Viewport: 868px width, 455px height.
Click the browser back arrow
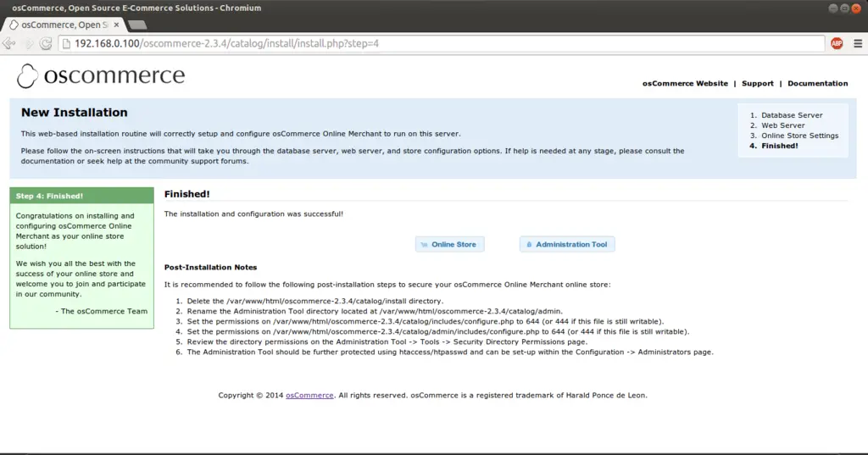(x=8, y=44)
